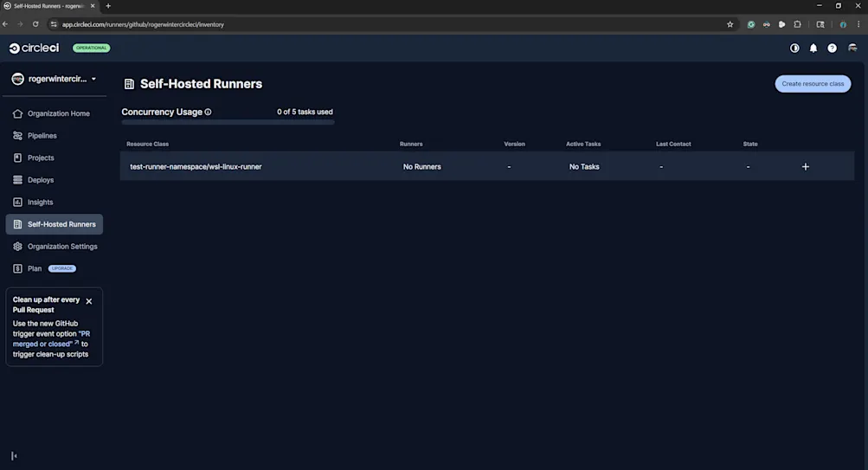Viewport: 868px width, 470px height.
Task: Select the Self-Hosted Runners browser tab
Action: [48, 6]
